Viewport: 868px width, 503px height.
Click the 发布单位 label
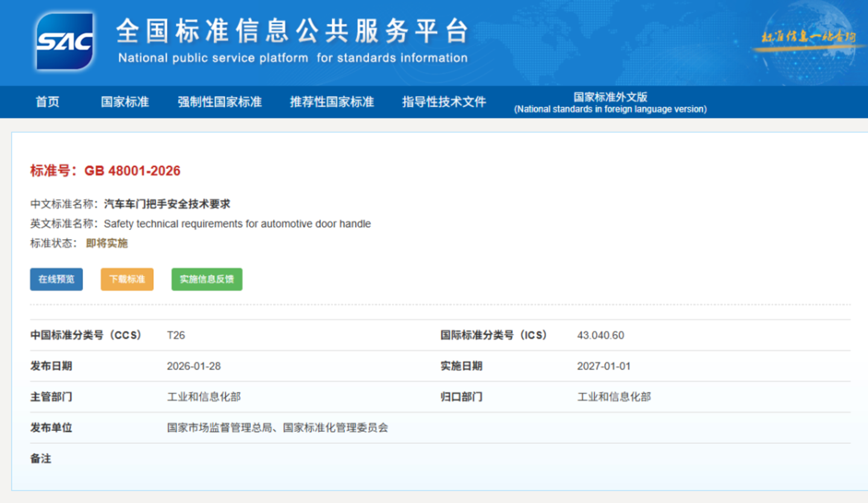point(51,428)
